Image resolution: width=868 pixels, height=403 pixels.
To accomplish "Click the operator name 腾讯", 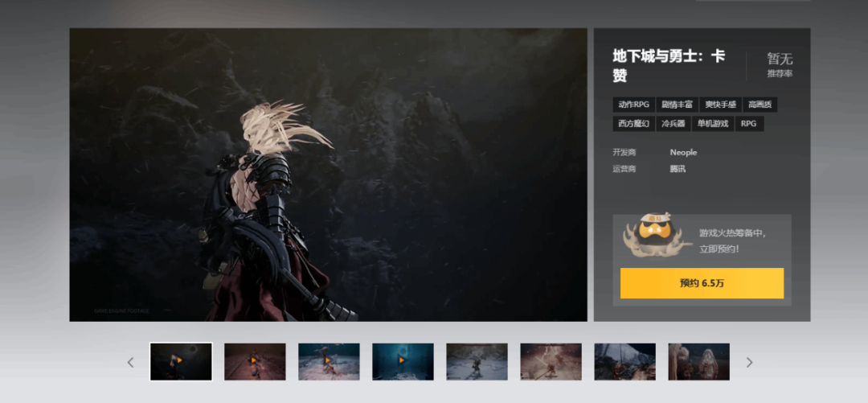I will coord(678,169).
